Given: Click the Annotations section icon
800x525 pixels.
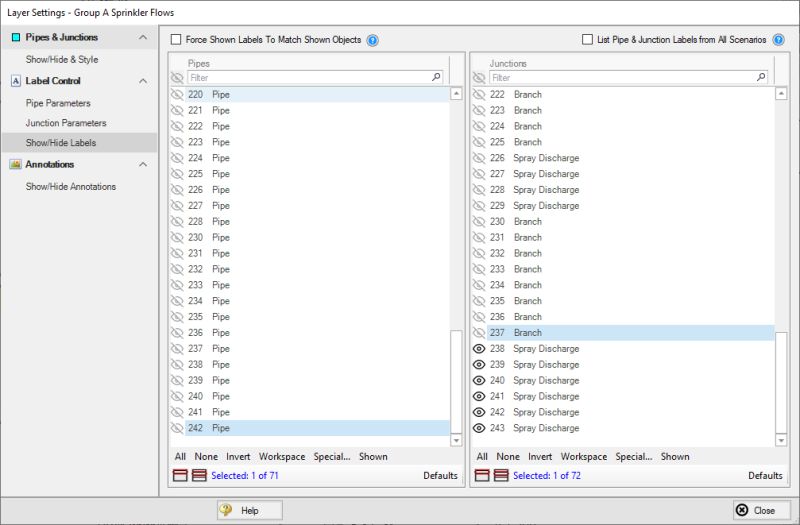Looking at the screenshot, I should tap(16, 164).
